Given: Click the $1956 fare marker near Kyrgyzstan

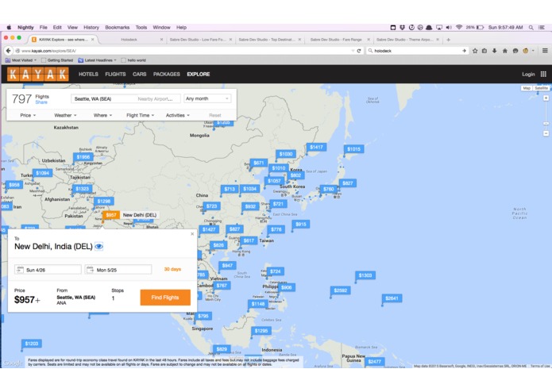Looking at the screenshot, I should coord(83,157).
